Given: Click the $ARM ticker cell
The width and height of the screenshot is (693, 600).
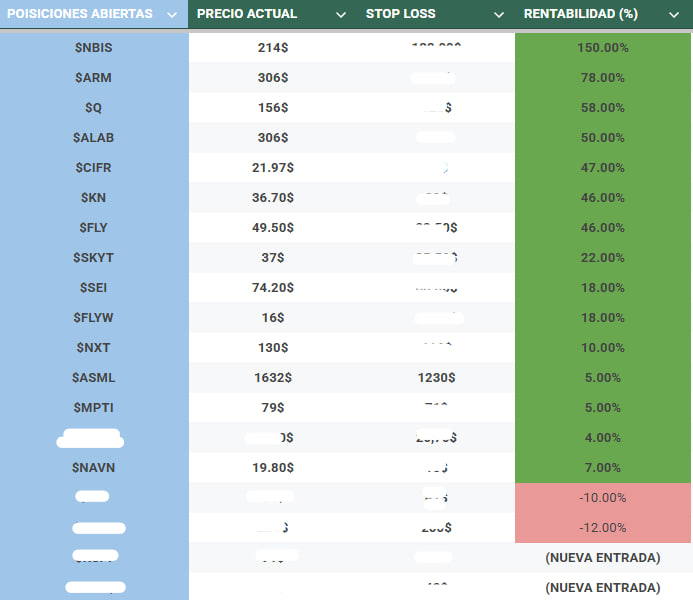Looking at the screenshot, I should pos(94,78).
